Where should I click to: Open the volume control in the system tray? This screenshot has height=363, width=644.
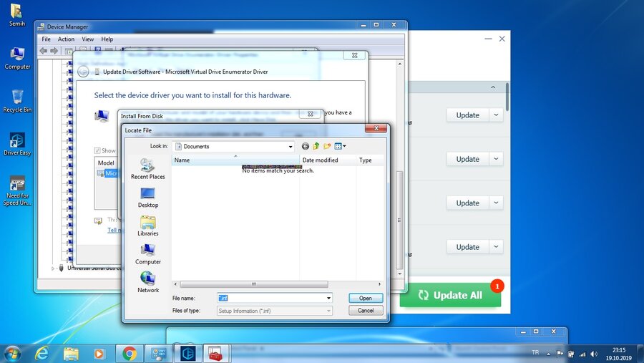(594, 354)
